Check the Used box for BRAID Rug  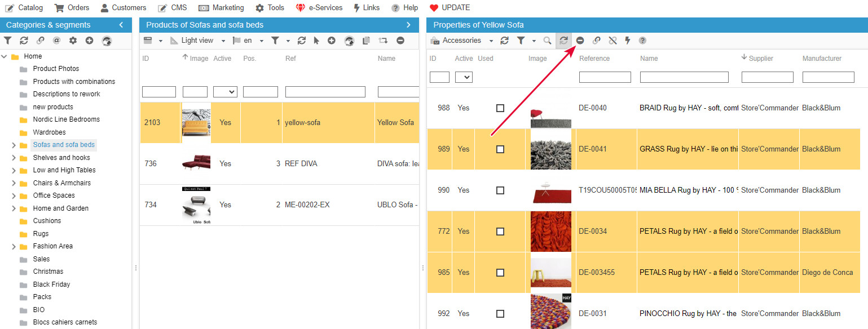pos(500,108)
